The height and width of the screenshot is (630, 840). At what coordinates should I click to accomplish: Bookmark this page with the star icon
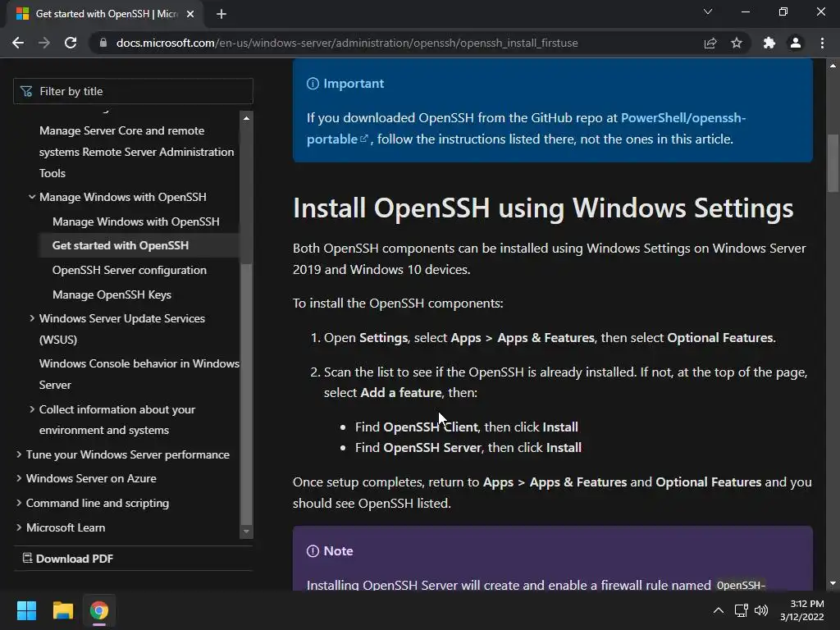click(737, 43)
